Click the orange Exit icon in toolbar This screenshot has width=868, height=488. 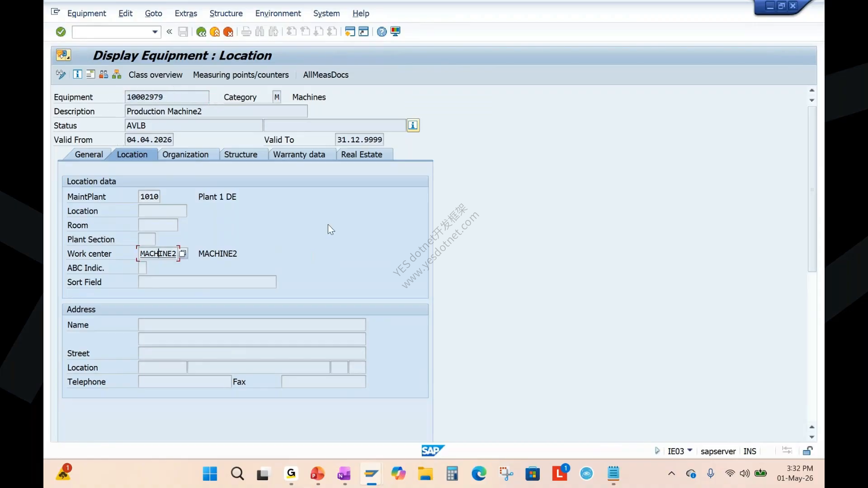tap(215, 32)
